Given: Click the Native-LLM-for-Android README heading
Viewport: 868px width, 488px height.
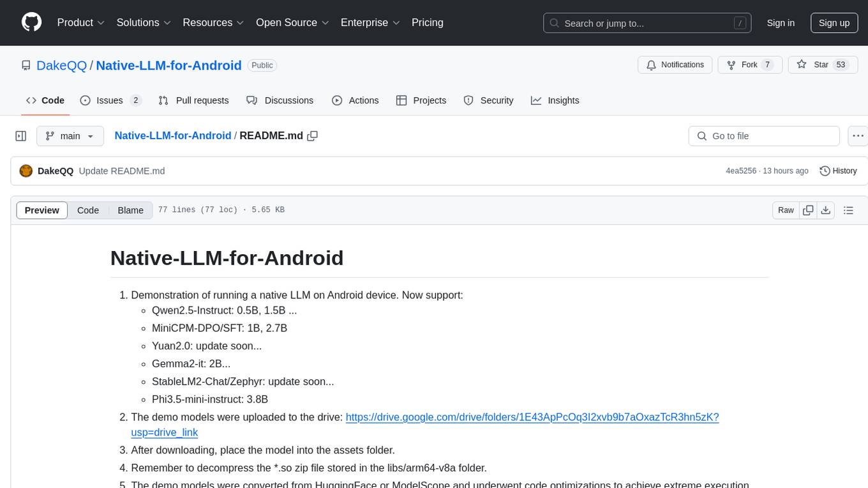Looking at the screenshot, I should tap(227, 258).
